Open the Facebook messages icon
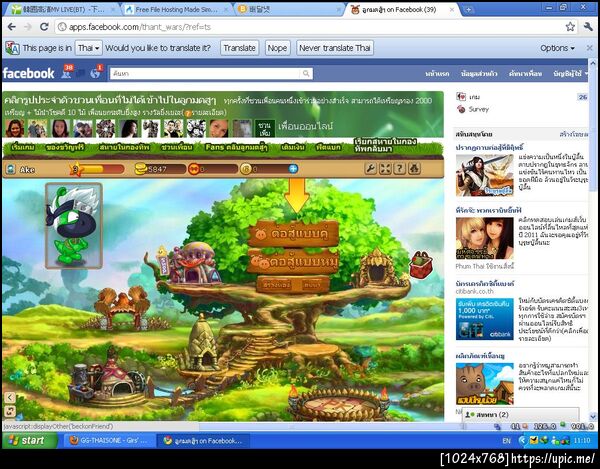The height and width of the screenshot is (469, 600). click(81, 73)
